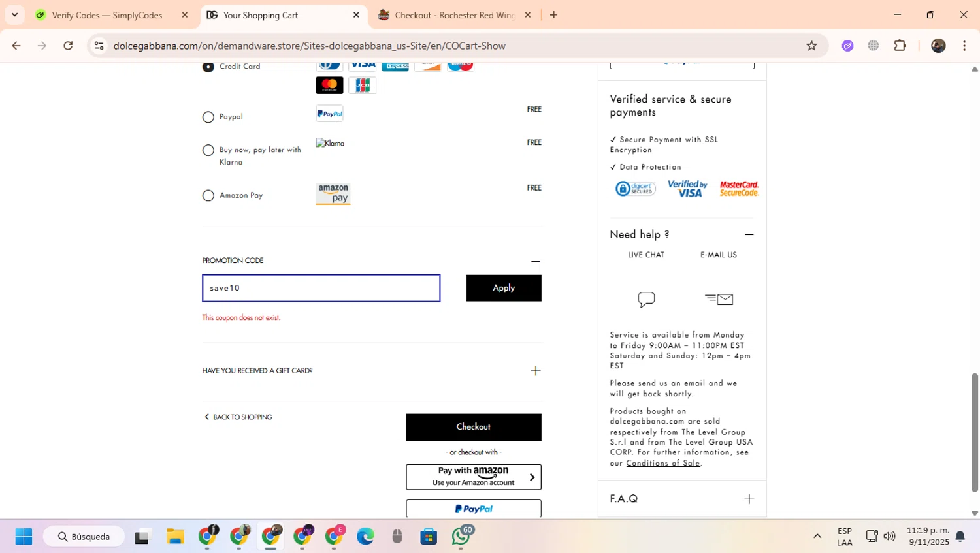Select the Credit Card payment option
This screenshot has height=553, width=980.
point(208,66)
